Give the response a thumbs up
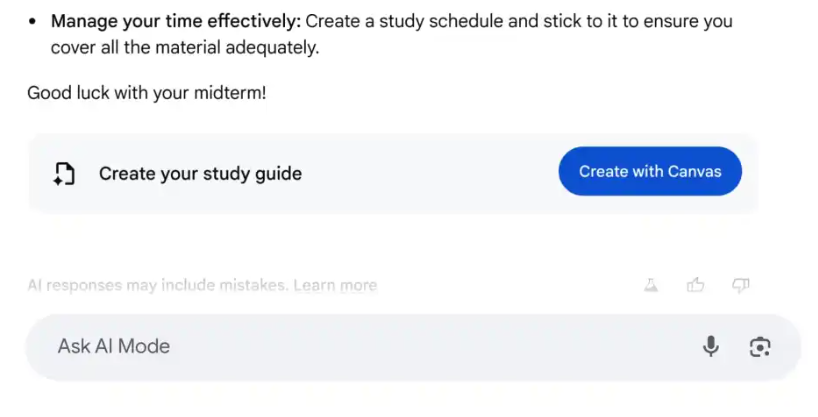This screenshot has height=417, width=818. (x=696, y=285)
